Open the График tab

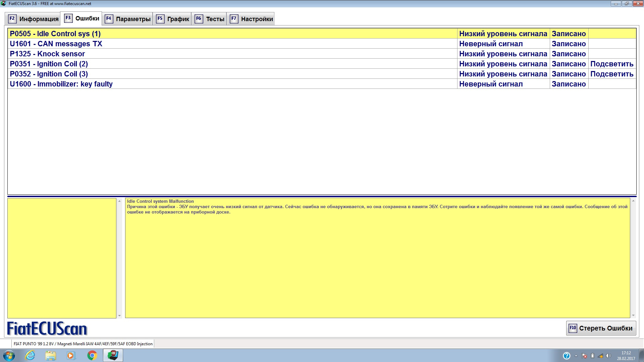pos(173,19)
